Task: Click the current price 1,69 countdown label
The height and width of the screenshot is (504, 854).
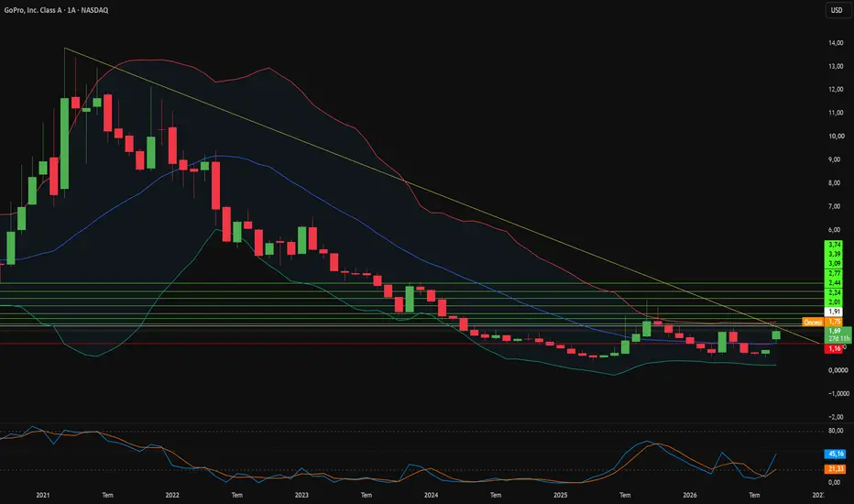Action: 838,334
